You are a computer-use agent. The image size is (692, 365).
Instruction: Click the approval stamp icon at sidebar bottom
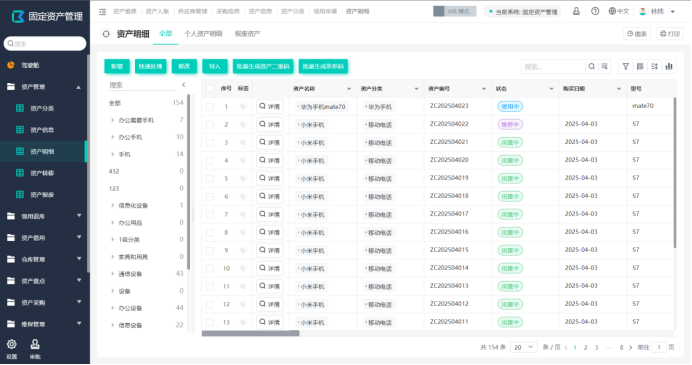[35, 344]
